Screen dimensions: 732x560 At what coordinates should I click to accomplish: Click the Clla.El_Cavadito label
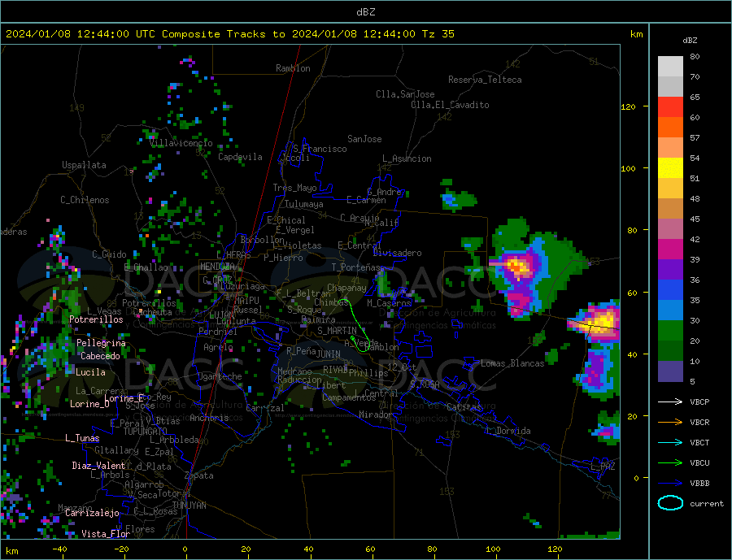point(450,105)
